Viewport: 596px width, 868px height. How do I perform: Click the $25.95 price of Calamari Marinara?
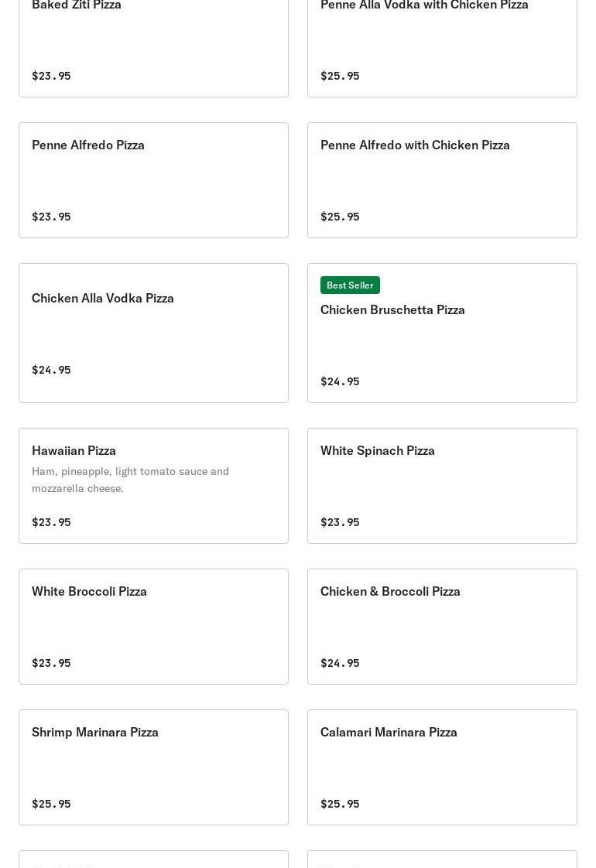click(x=340, y=804)
